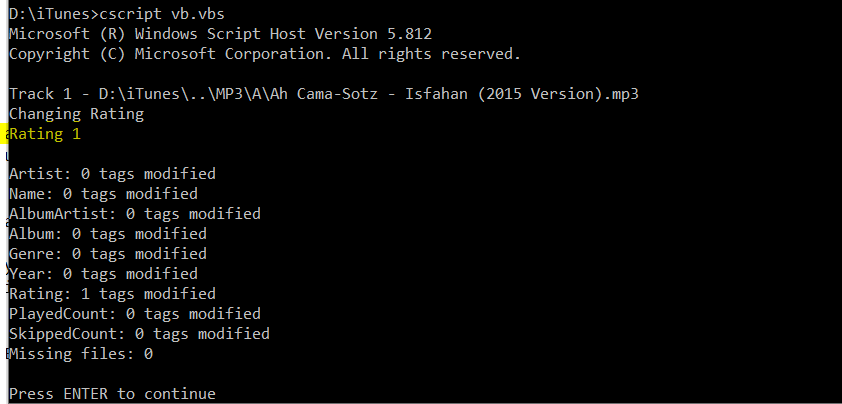Click the Changing Rating line
Screen dimensions: 842x404
coord(76,114)
